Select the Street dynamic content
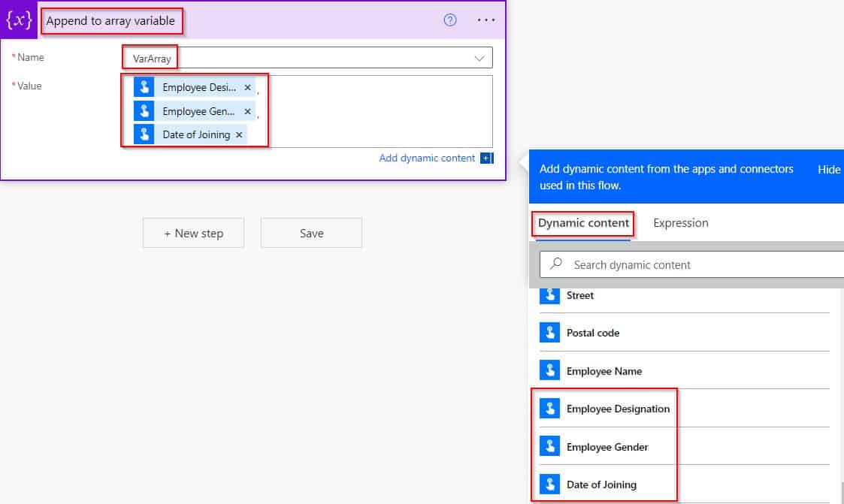This screenshot has height=504, width=844. (x=685, y=295)
